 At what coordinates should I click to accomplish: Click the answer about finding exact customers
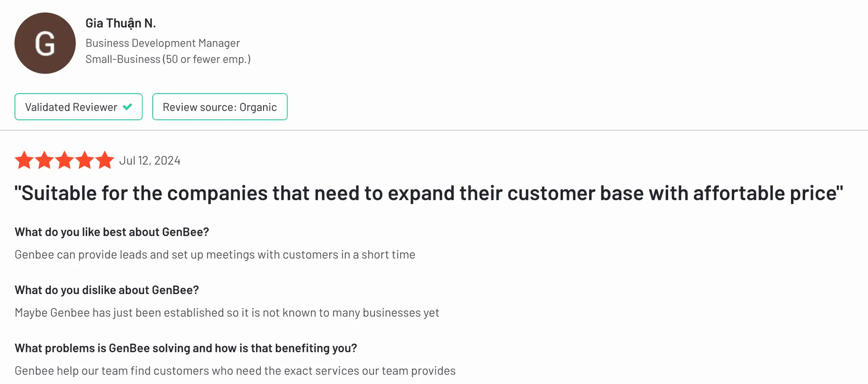point(235,371)
